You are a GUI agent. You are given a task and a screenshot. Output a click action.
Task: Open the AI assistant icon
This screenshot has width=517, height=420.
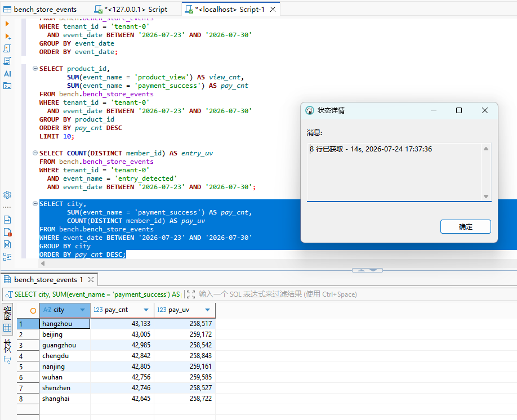click(7, 74)
